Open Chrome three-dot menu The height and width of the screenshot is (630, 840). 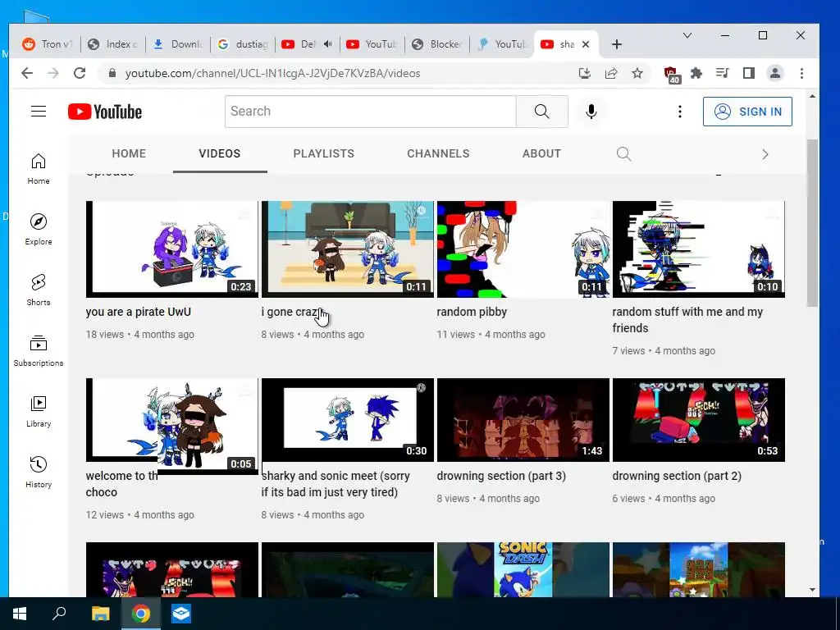click(801, 73)
